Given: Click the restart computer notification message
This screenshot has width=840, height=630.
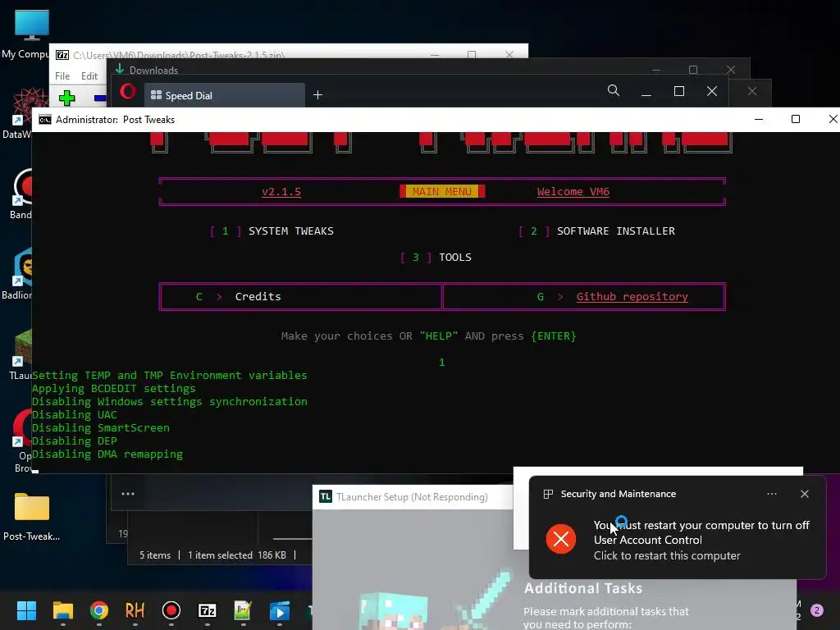Looking at the screenshot, I should click(701, 532).
